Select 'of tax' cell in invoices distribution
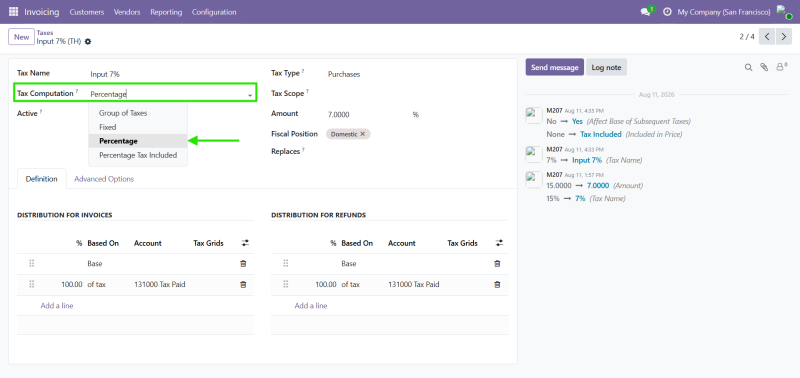 click(x=96, y=285)
